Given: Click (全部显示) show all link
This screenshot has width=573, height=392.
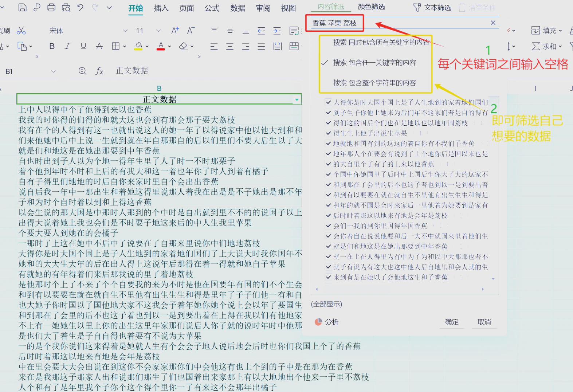Looking at the screenshot, I should (x=326, y=304).
